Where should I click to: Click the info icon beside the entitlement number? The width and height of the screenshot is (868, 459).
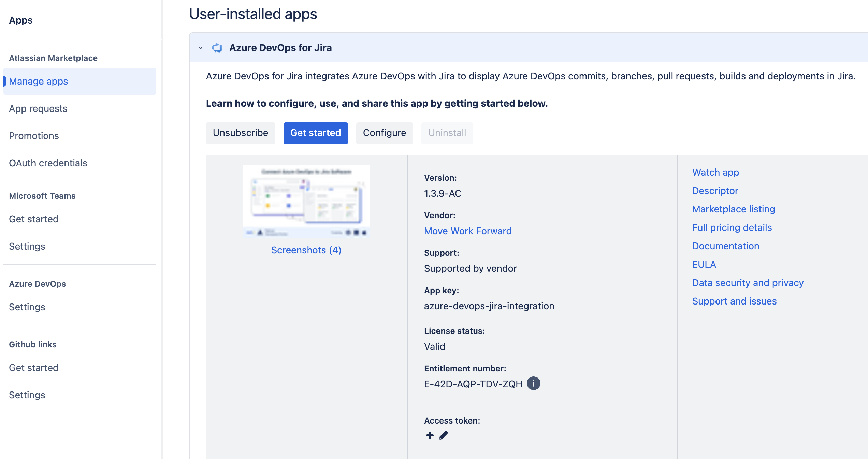(x=533, y=383)
